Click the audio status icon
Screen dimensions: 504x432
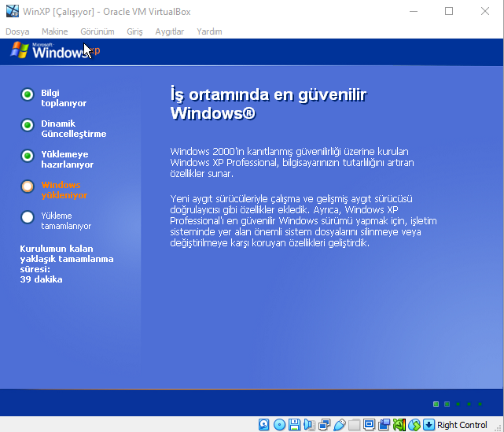pyautogui.click(x=309, y=425)
